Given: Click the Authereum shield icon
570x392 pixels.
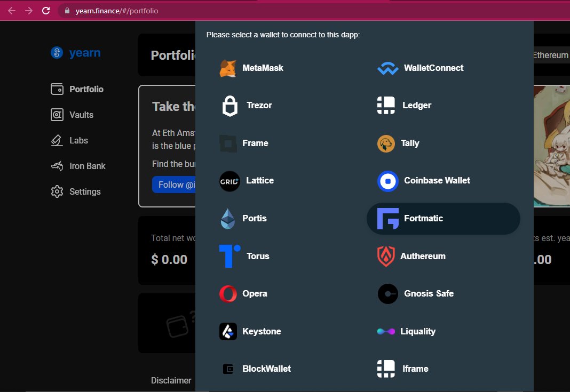Looking at the screenshot, I should tap(386, 256).
